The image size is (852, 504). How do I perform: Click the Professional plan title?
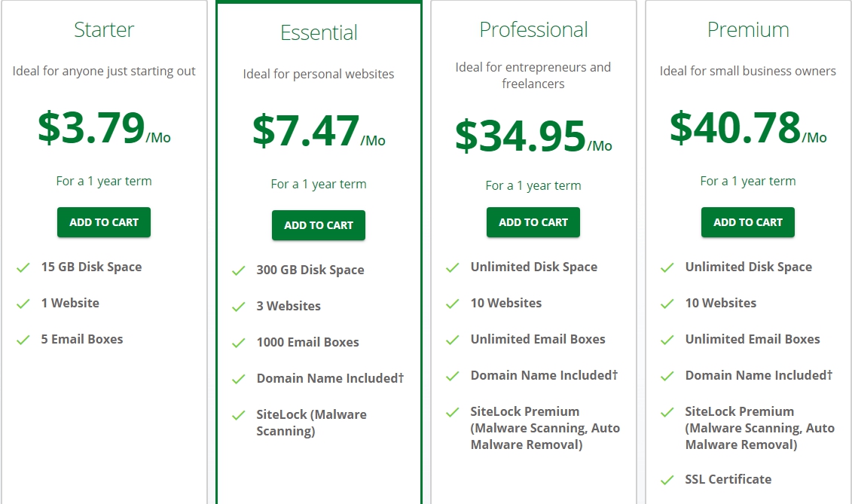(533, 30)
